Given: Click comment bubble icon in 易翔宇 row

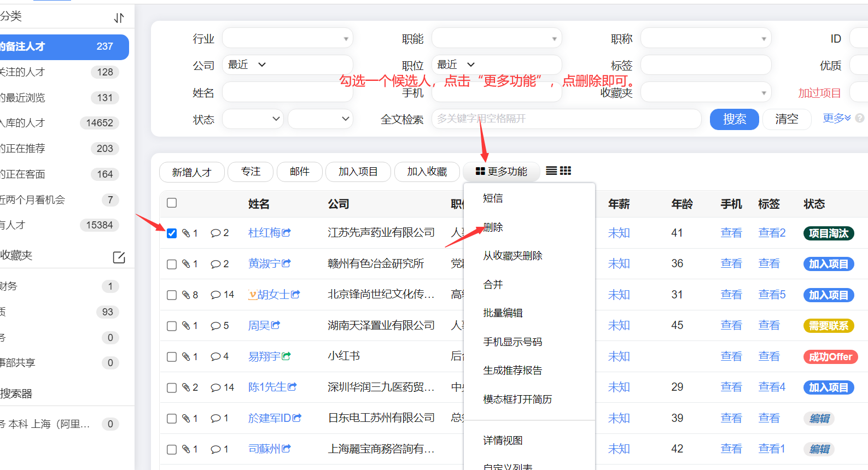Looking at the screenshot, I should (215, 356).
